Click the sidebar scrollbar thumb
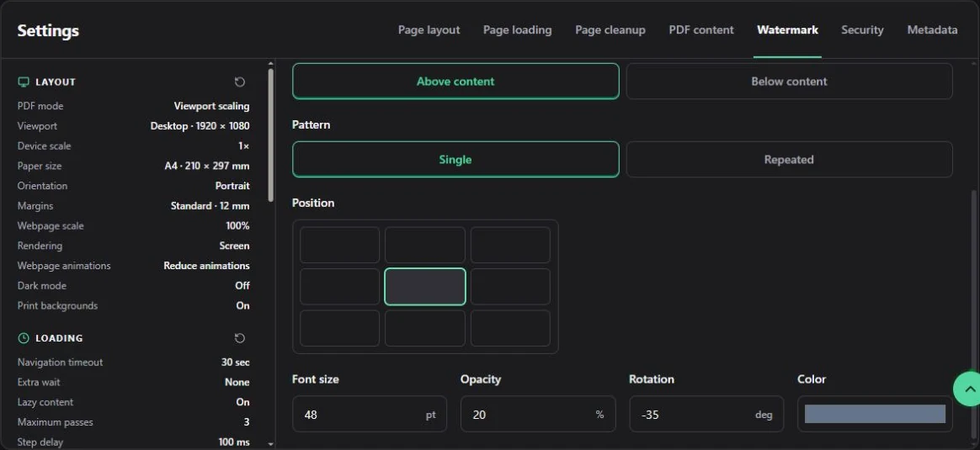Screen dimensions: 980x450 click(x=270, y=135)
